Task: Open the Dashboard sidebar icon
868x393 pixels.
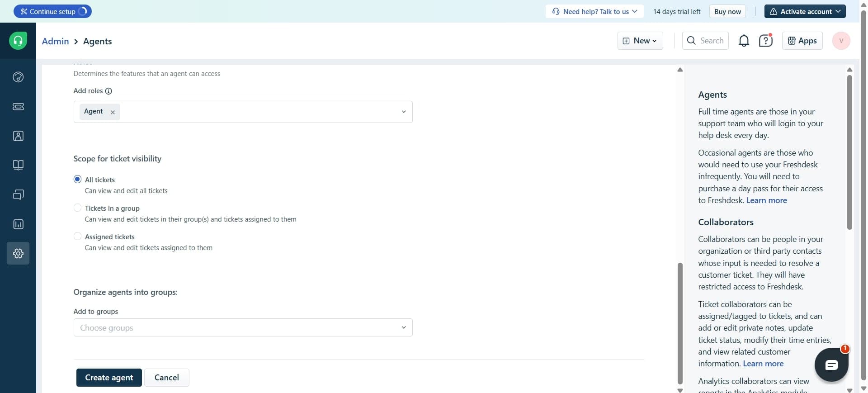Action: pos(18,77)
